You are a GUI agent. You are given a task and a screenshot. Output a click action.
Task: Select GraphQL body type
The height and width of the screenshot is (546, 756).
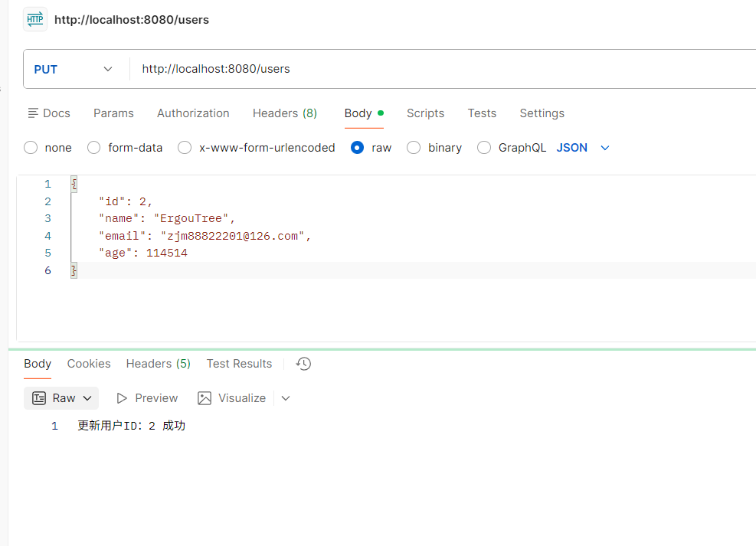[484, 148]
